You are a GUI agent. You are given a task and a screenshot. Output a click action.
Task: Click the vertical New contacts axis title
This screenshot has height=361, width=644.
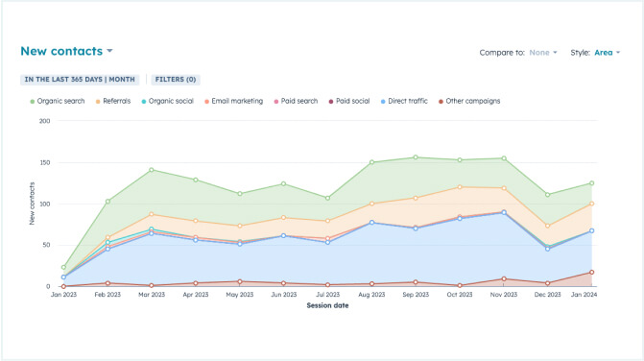tap(32, 204)
